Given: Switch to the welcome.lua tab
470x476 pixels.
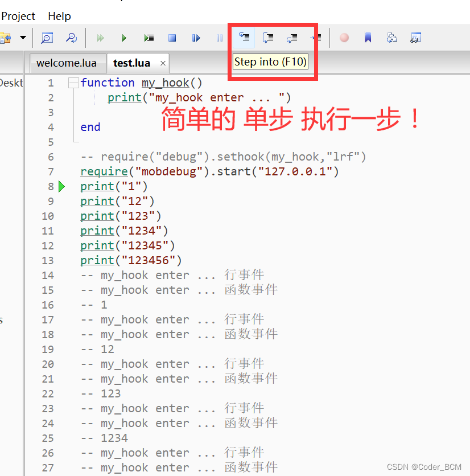Looking at the screenshot, I should [68, 63].
